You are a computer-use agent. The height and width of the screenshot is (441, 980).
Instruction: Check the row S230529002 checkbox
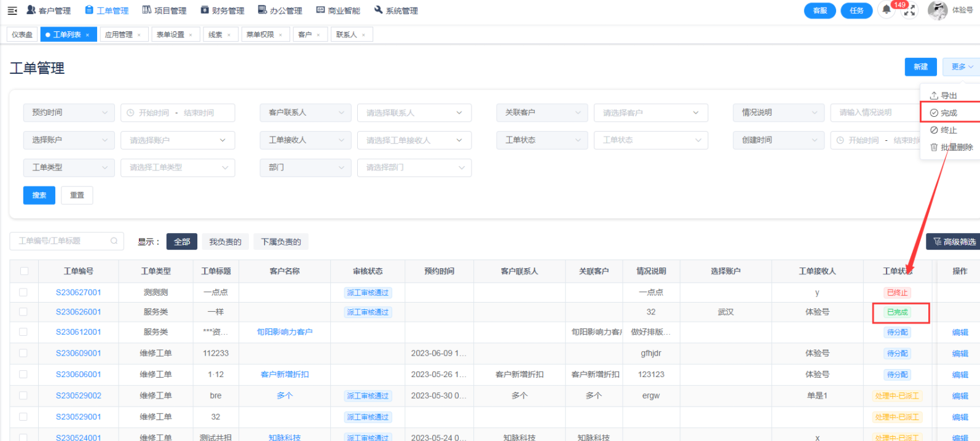pyautogui.click(x=23, y=395)
